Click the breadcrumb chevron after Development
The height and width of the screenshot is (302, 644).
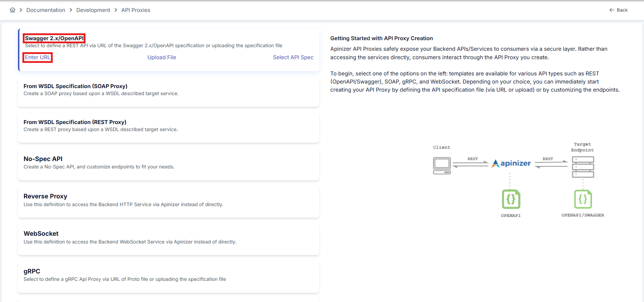(116, 10)
